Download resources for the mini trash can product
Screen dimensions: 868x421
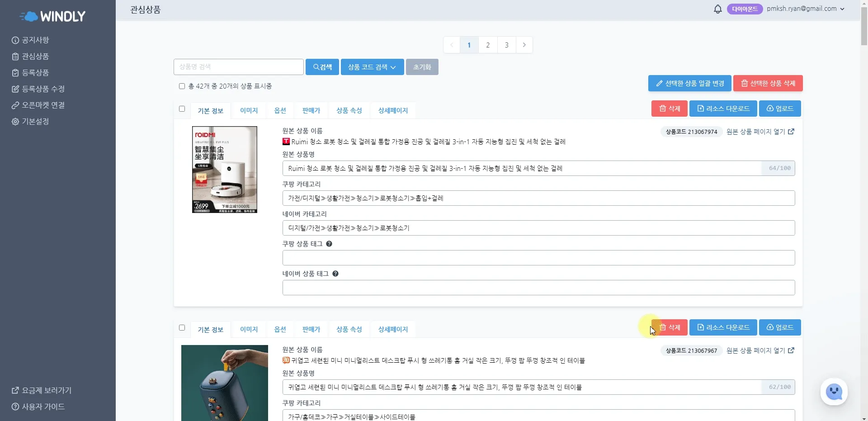[x=723, y=327]
